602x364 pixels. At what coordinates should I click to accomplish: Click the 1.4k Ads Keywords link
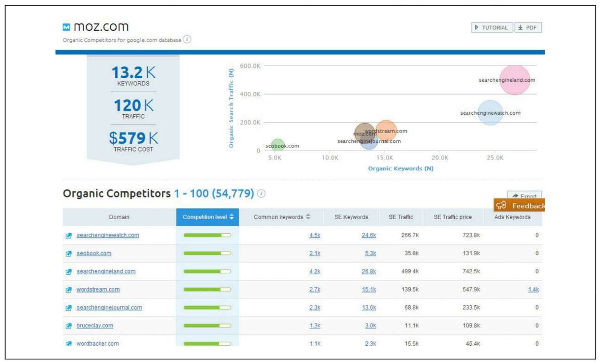(x=533, y=290)
